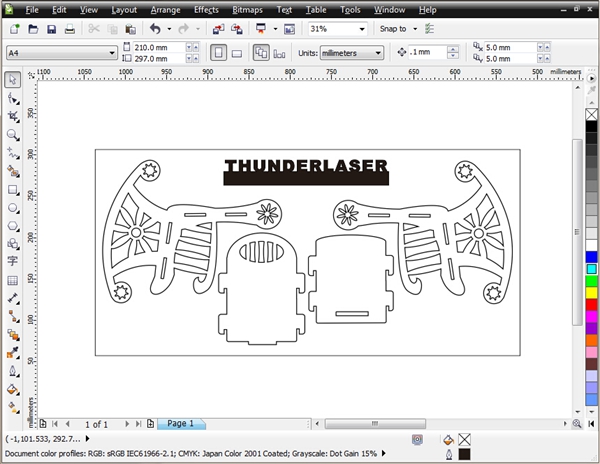
Task: Activate the Text tool
Action: click(13, 262)
